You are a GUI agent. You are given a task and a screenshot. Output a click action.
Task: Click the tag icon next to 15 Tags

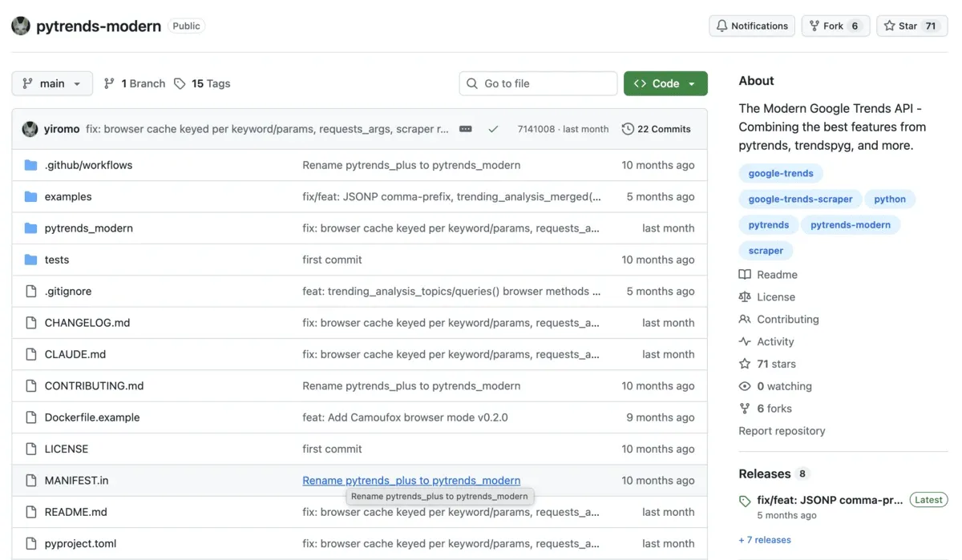pyautogui.click(x=180, y=83)
